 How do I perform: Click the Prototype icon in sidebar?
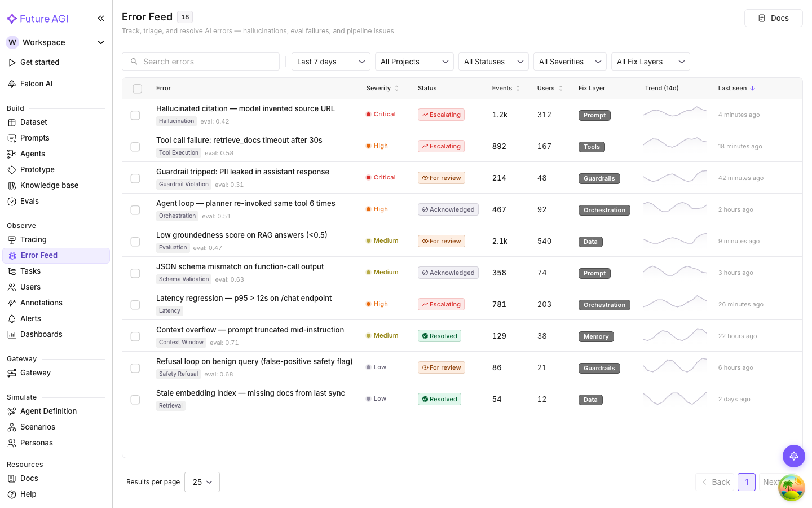12,170
